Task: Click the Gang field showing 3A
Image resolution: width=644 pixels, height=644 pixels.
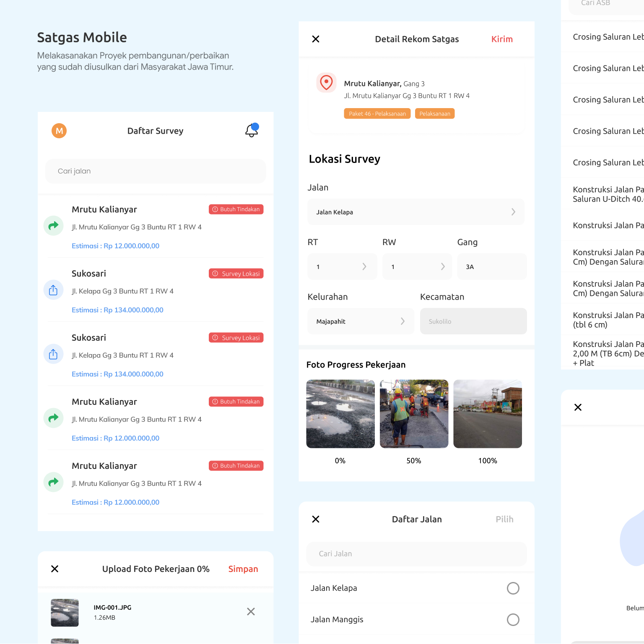Action: coord(492,266)
